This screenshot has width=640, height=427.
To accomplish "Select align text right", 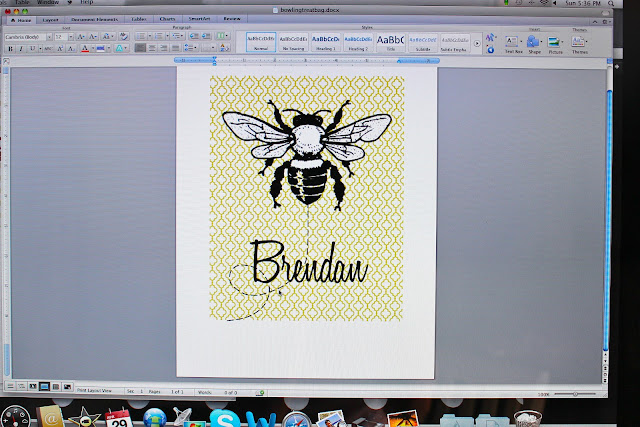I will pos(164,48).
